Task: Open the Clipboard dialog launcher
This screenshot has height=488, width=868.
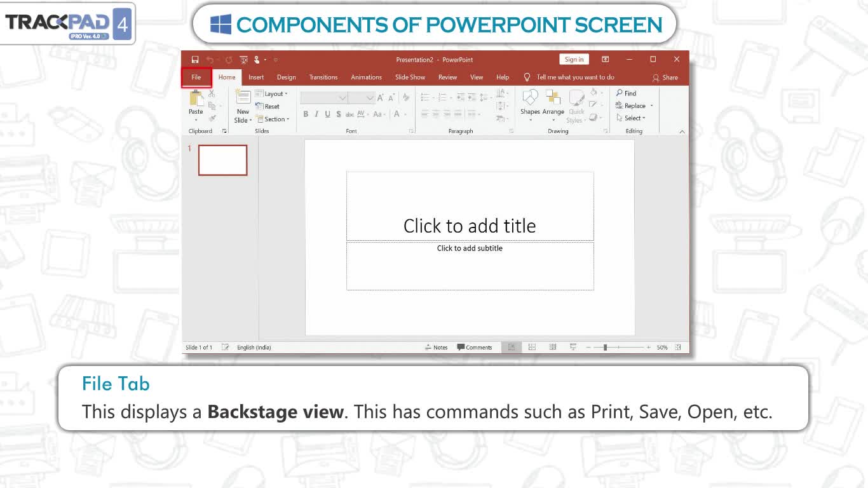Action: point(224,131)
